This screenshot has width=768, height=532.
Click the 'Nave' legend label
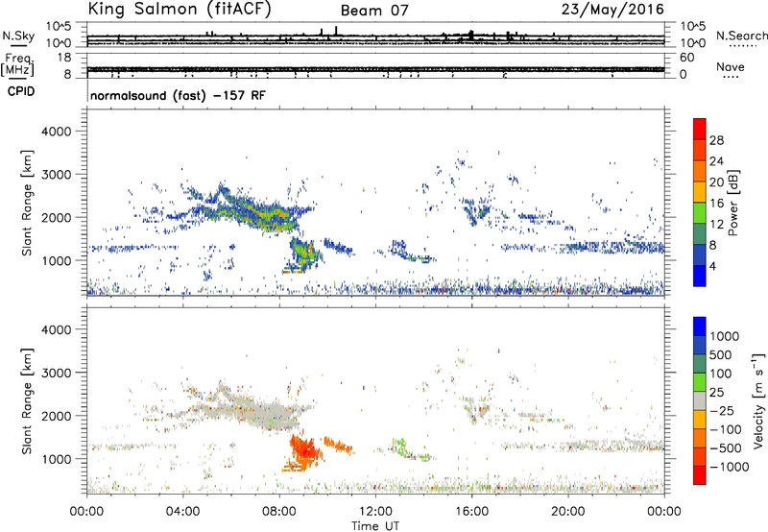730,66
